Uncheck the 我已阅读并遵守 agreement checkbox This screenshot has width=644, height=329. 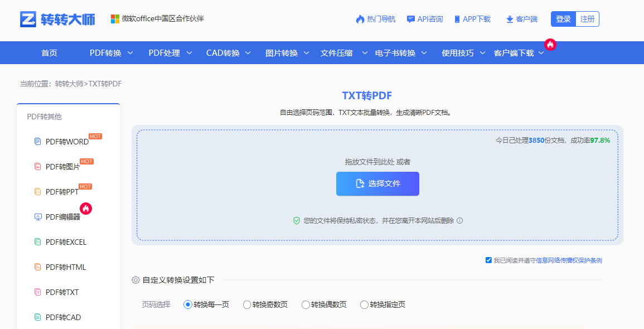tap(488, 260)
